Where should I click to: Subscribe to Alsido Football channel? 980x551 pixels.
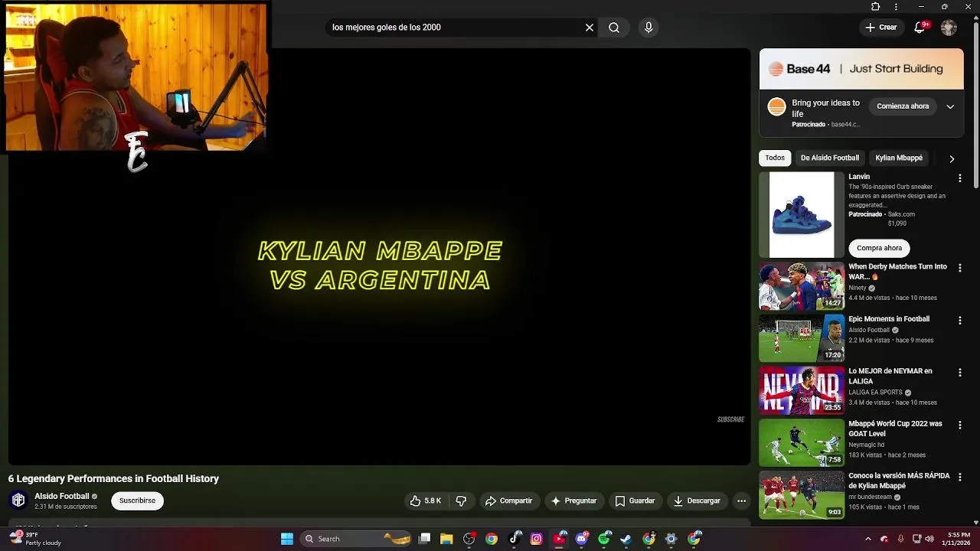137,500
